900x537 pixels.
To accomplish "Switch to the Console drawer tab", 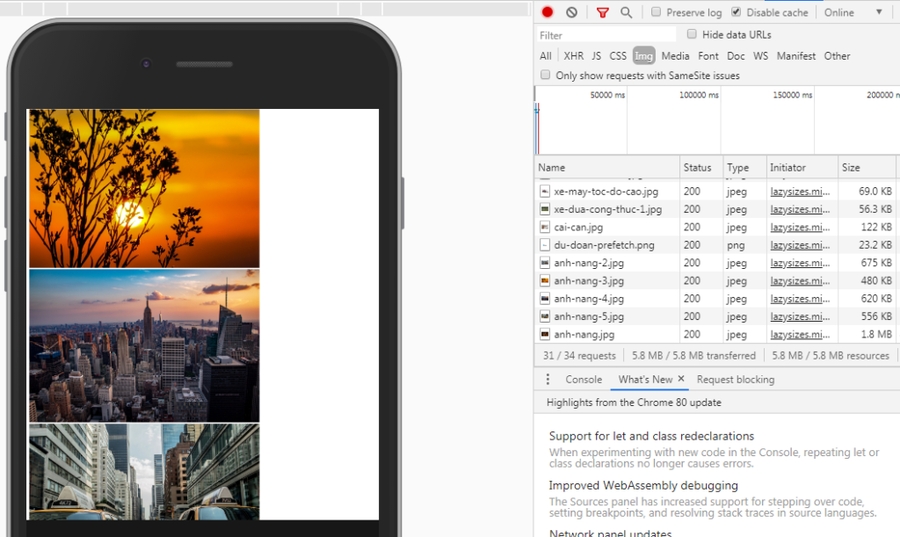I will (583, 380).
